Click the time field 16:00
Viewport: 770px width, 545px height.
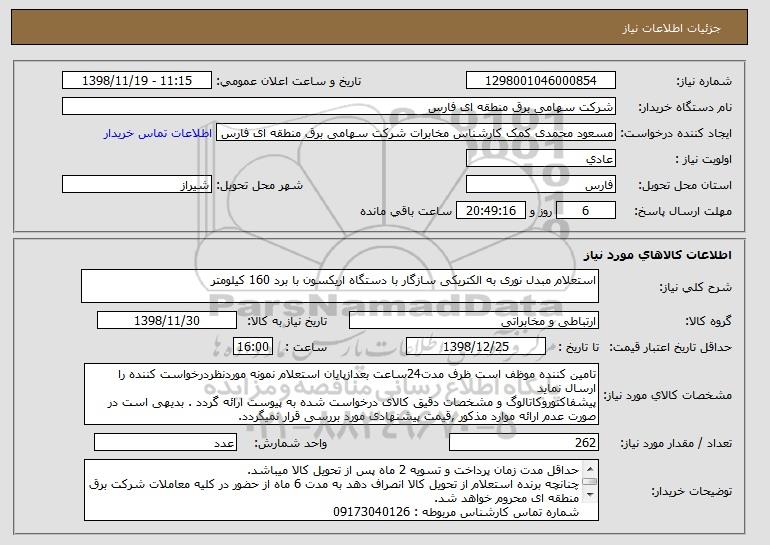[253, 347]
